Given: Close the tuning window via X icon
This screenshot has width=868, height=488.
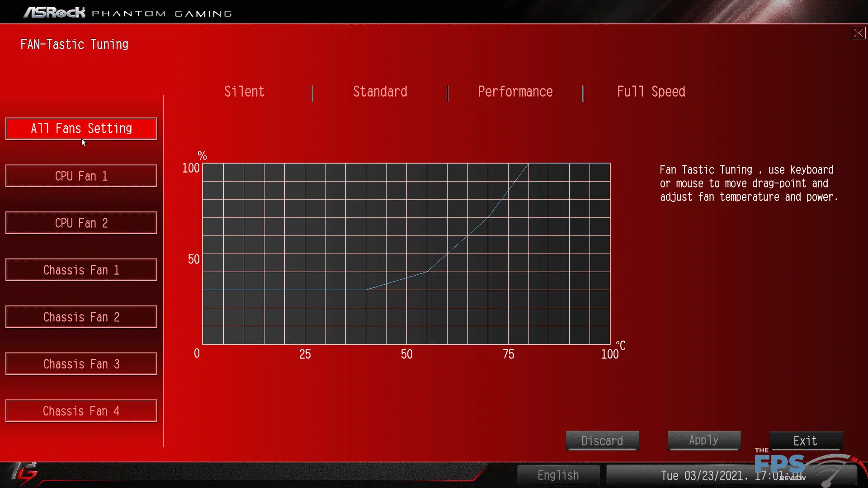Looking at the screenshot, I should 859,33.
